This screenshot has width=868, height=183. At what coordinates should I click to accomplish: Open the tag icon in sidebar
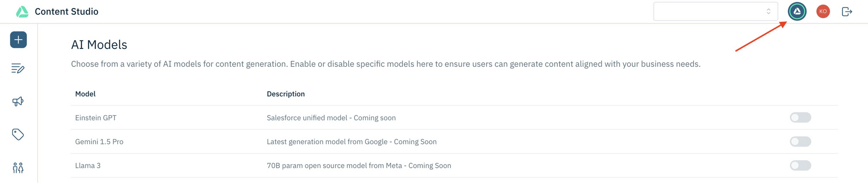18,135
